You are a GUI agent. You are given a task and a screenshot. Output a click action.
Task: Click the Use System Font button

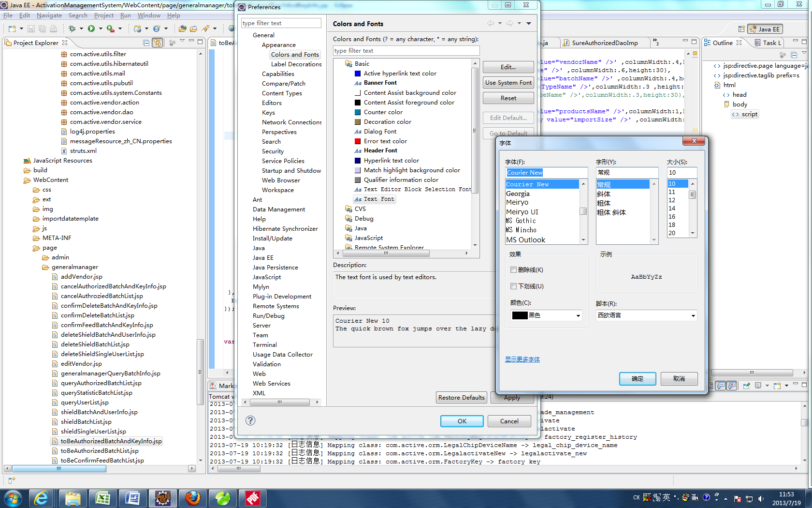[x=508, y=83]
